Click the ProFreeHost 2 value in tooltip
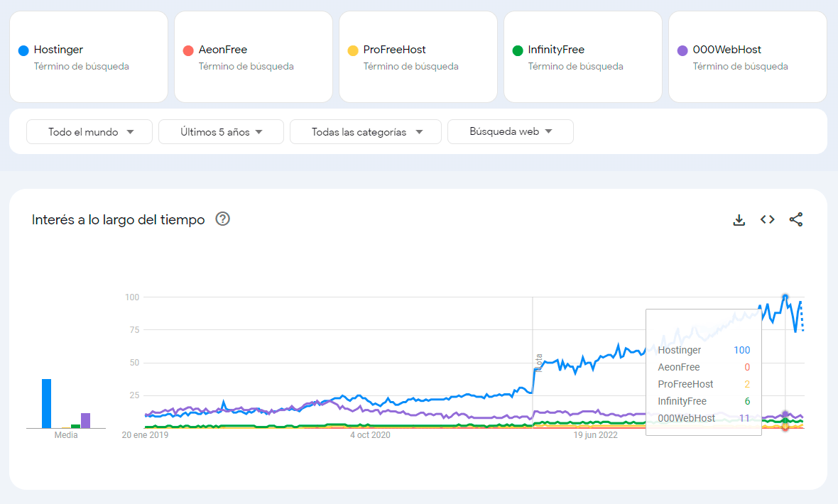 (x=747, y=384)
